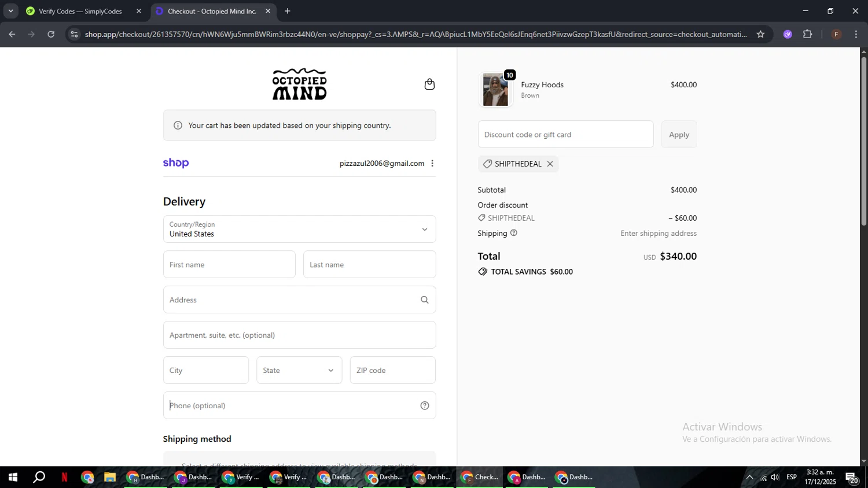The height and width of the screenshot is (488, 868).
Task: Click the TOTAL SAVINGS $60.00 text
Action: click(532, 272)
